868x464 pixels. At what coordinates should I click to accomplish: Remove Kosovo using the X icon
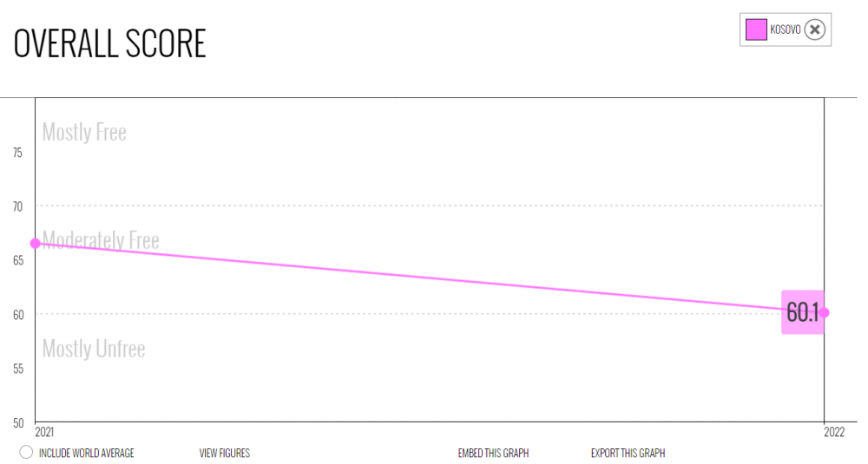pos(814,29)
